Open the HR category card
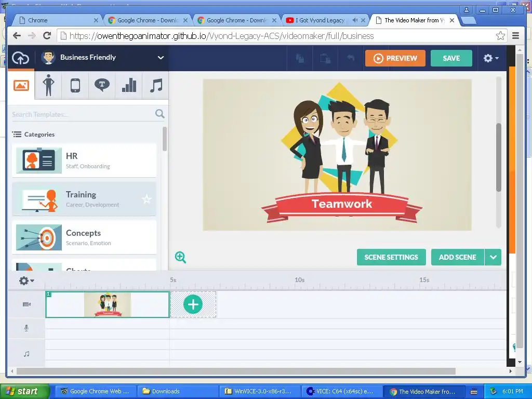 pyautogui.click(x=84, y=160)
